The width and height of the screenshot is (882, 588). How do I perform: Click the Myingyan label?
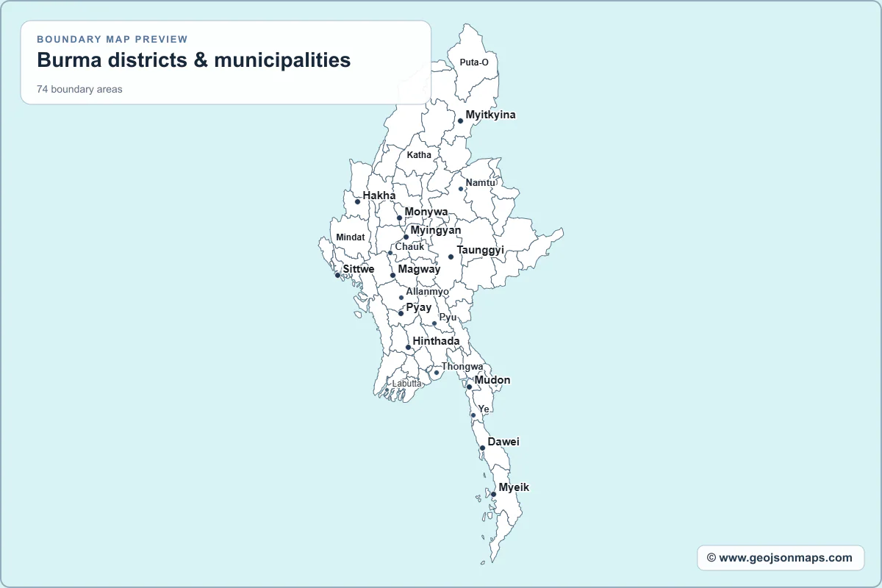pyautogui.click(x=436, y=230)
